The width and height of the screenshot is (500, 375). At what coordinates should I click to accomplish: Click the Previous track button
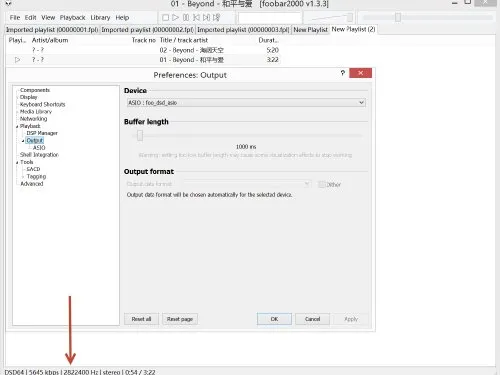click(x=196, y=17)
